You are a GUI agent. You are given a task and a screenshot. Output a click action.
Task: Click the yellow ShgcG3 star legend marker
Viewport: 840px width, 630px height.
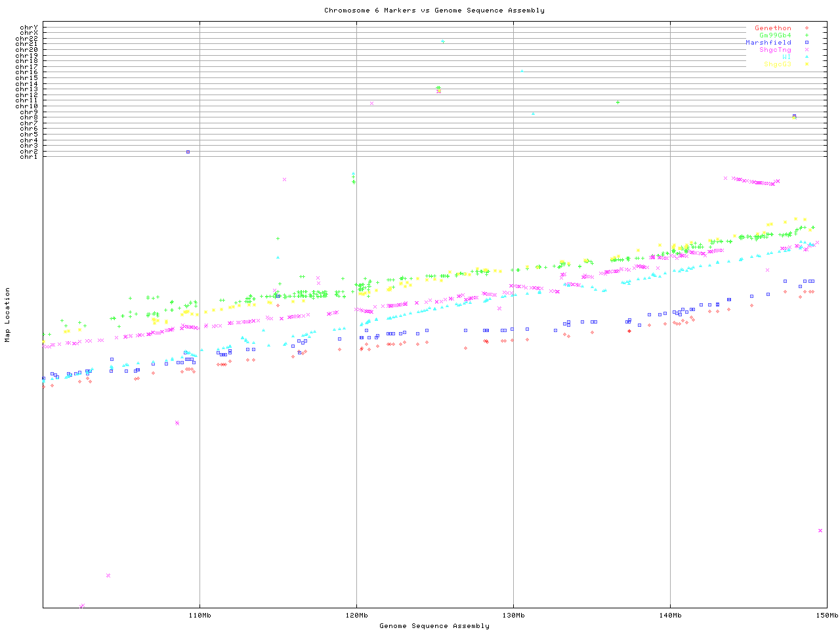coord(807,64)
